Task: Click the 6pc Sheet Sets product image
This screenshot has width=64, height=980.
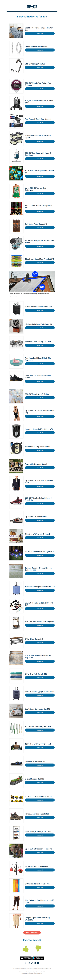Action: pyautogui.click(x=16, y=30)
